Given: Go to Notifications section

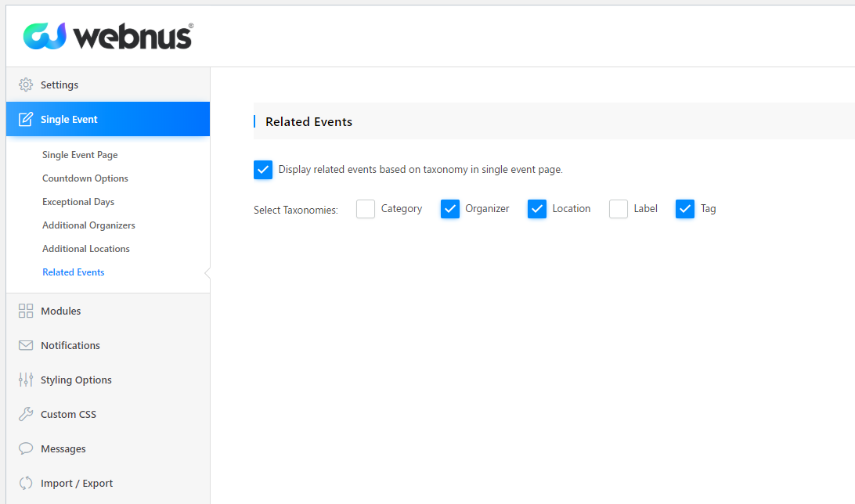Looking at the screenshot, I should 108,345.
